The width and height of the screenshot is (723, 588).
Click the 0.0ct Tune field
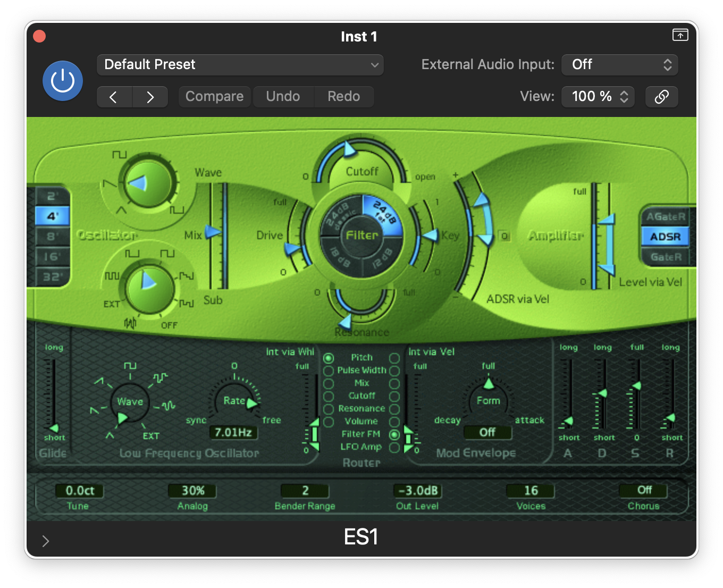tap(80, 491)
